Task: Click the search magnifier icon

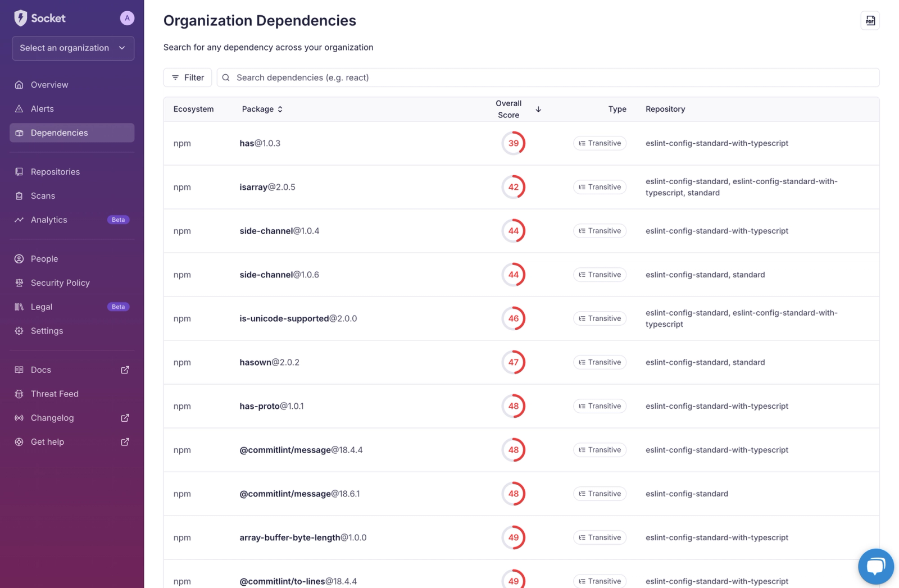Action: pyautogui.click(x=226, y=78)
